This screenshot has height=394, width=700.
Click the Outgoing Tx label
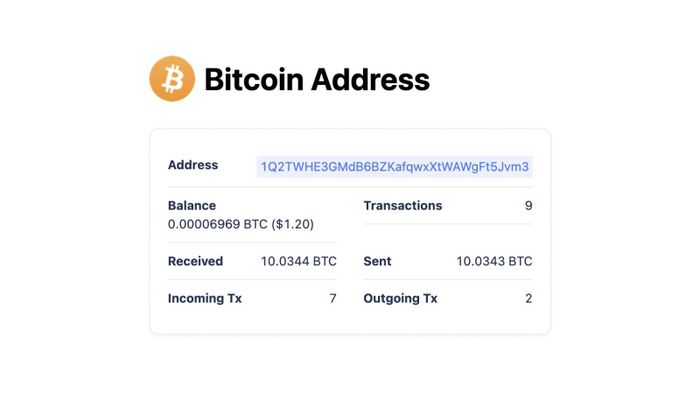pos(400,298)
